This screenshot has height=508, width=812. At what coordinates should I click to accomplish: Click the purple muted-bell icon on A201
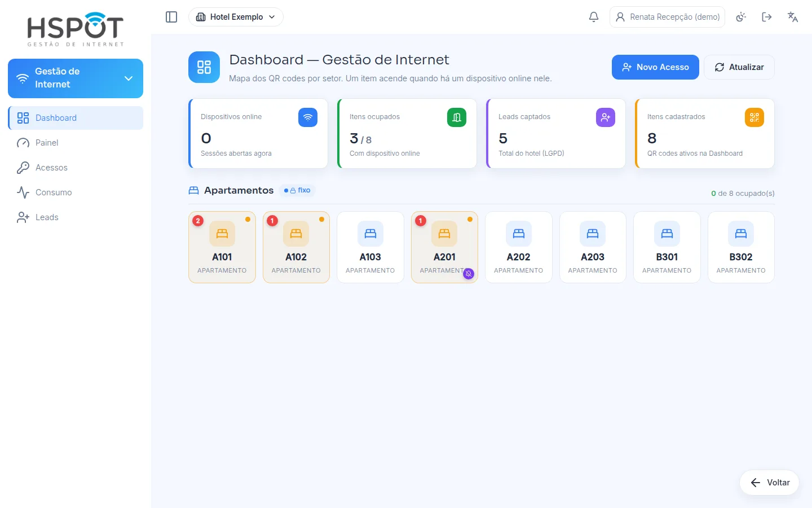click(x=469, y=274)
